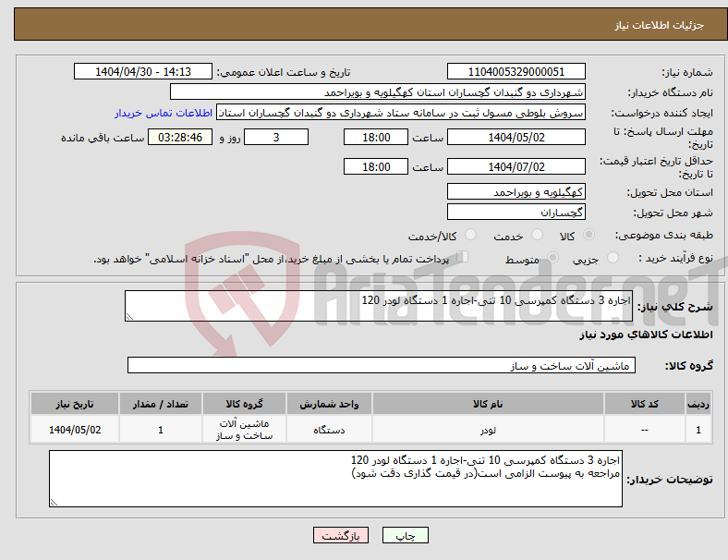Click the price validity date 1404/07/02 field

click(x=516, y=166)
